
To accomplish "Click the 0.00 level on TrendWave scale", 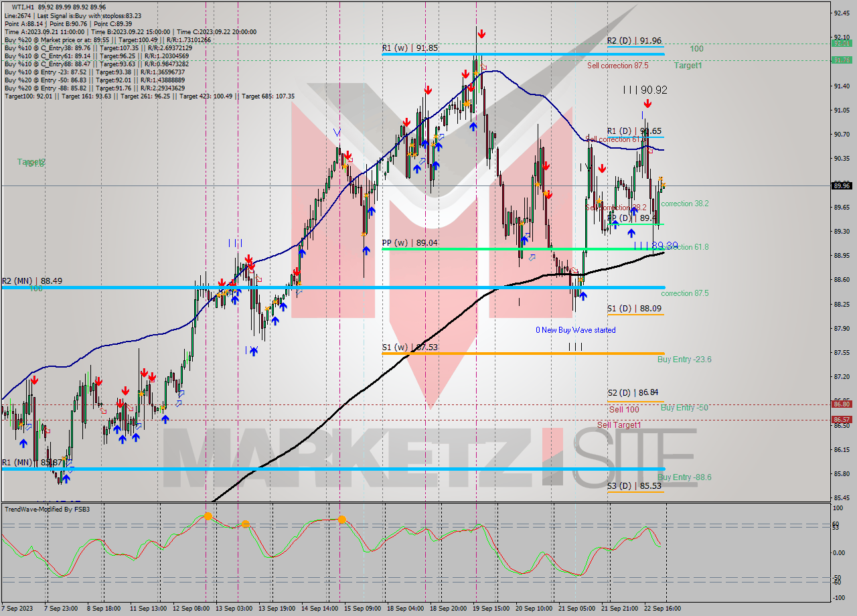I will [840, 553].
